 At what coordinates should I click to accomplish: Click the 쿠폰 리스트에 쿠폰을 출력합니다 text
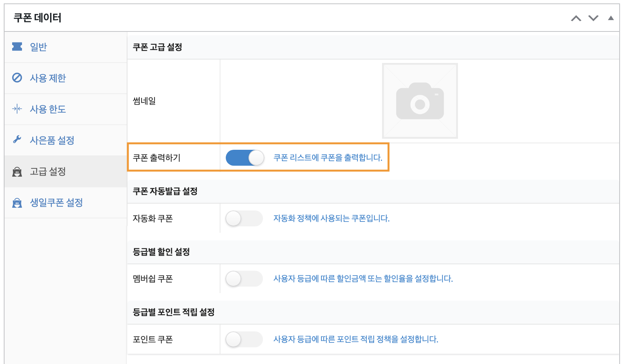328,158
